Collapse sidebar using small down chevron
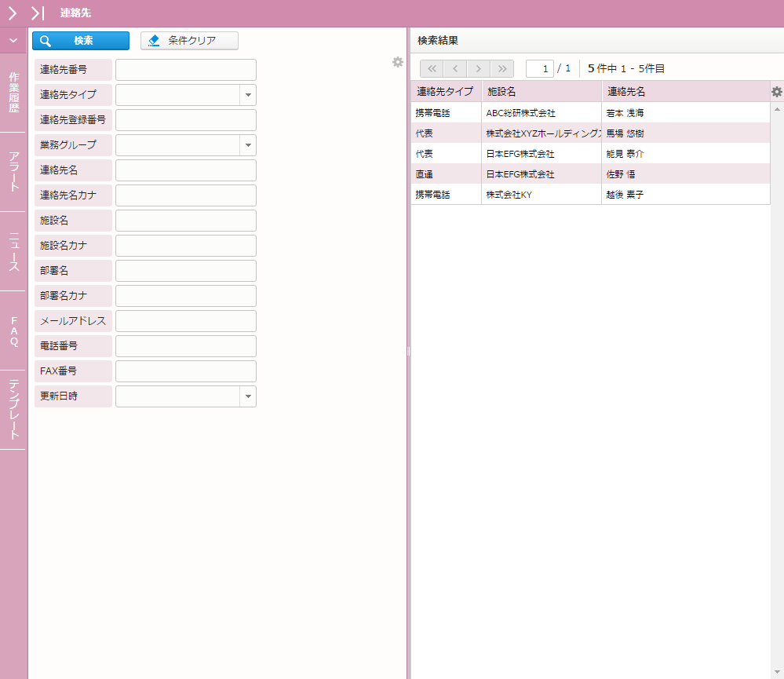Viewport: 784px width, 679px height. [13, 40]
